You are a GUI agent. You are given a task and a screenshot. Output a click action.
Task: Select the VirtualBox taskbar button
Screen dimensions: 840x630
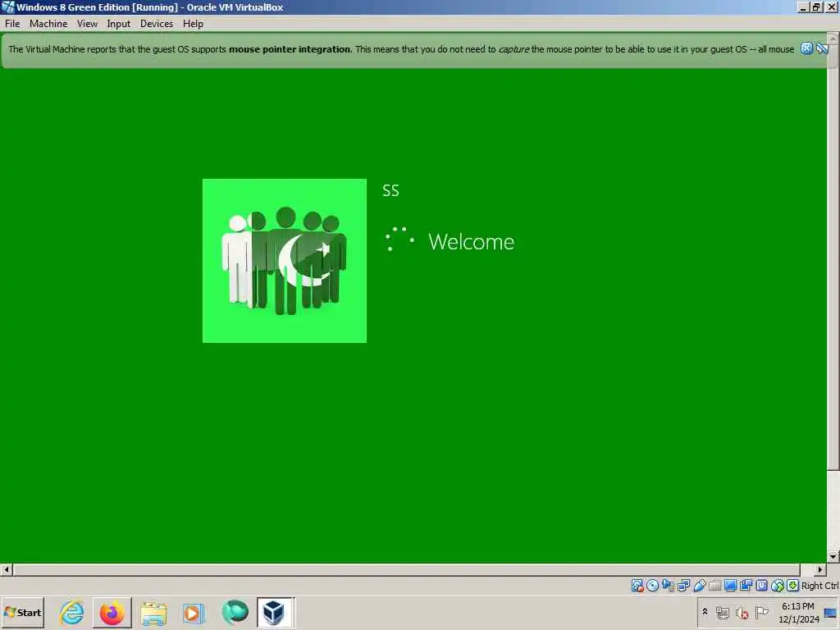click(275, 612)
